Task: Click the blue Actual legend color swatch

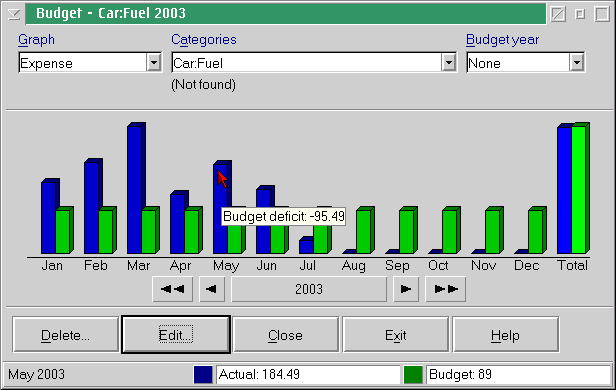Action: pyautogui.click(x=203, y=374)
